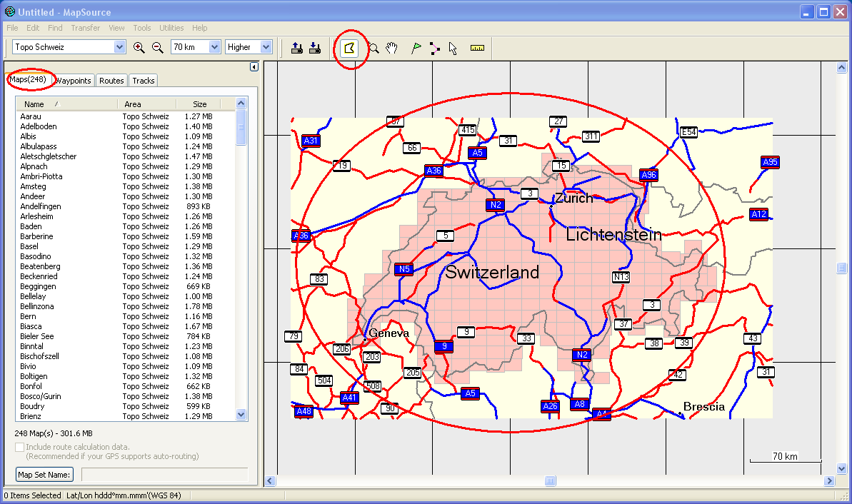The width and height of the screenshot is (852, 504).
Task: Select the Waypoint flag tool
Action: coord(416,48)
